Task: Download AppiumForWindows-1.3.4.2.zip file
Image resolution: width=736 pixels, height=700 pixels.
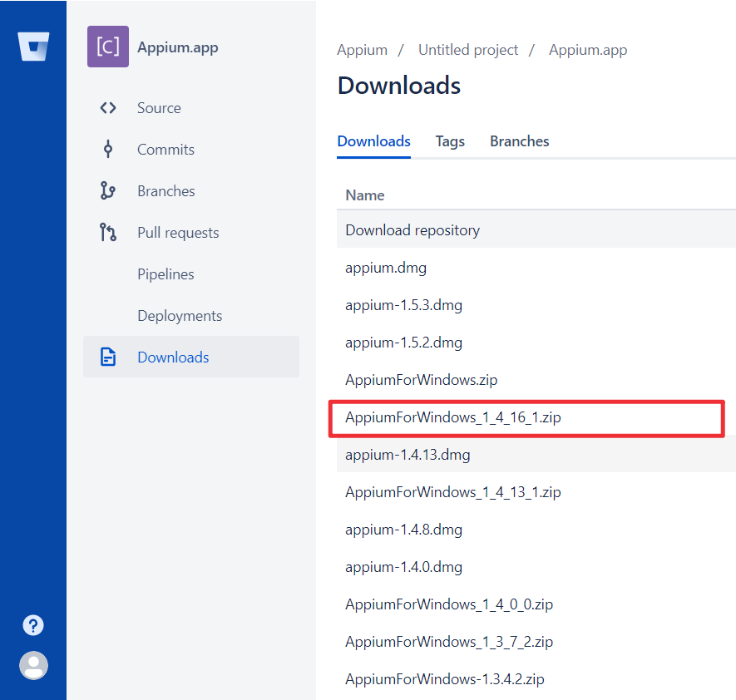Action: 444,679
